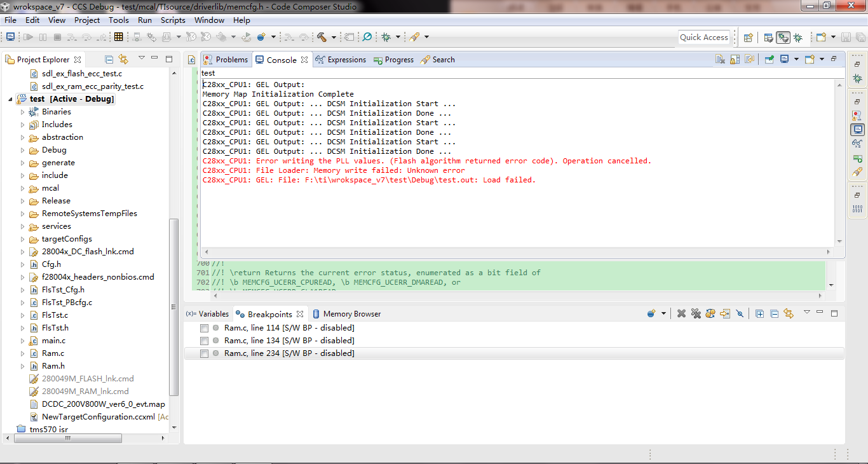
Task: Select 280049M_RAM_lnk.cmd file
Action: click(x=85, y=392)
